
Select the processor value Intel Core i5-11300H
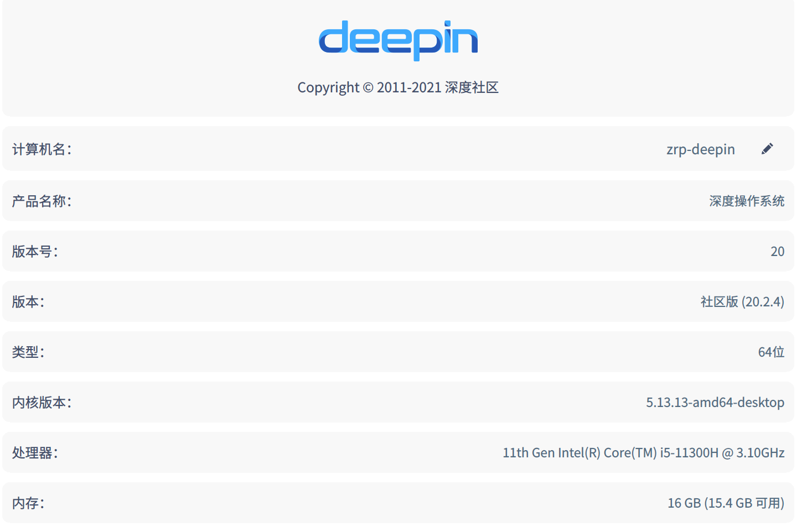click(644, 452)
